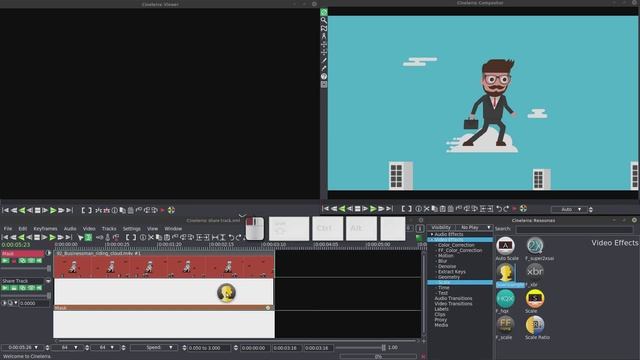Click the in-point bracket in timeline toolbar

tap(127, 237)
